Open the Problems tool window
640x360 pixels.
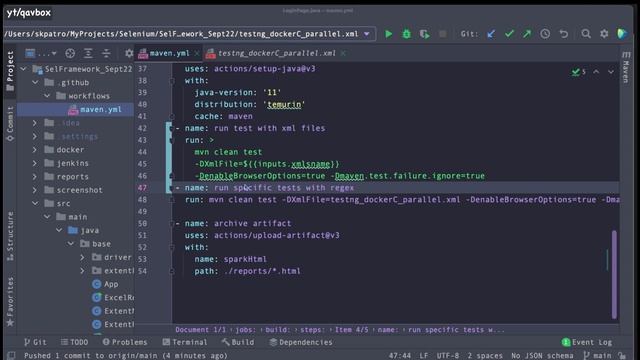tap(125, 342)
